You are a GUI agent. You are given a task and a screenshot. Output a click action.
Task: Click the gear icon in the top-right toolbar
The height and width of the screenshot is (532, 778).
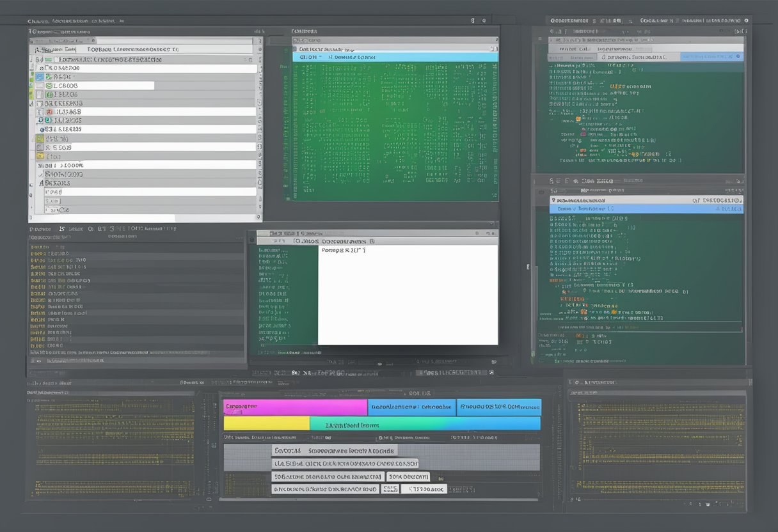pyautogui.click(x=747, y=20)
